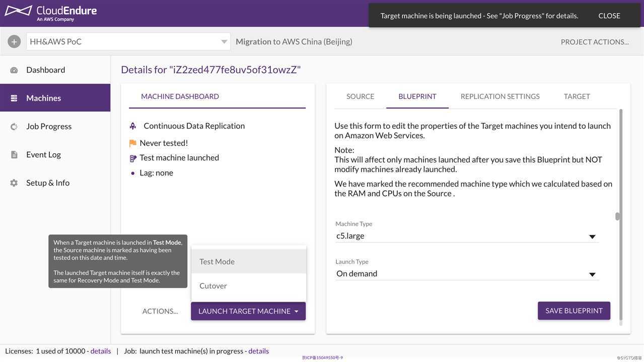644x362 pixels.
Task: Open the Machine Dashboard tab
Action: coord(180,96)
